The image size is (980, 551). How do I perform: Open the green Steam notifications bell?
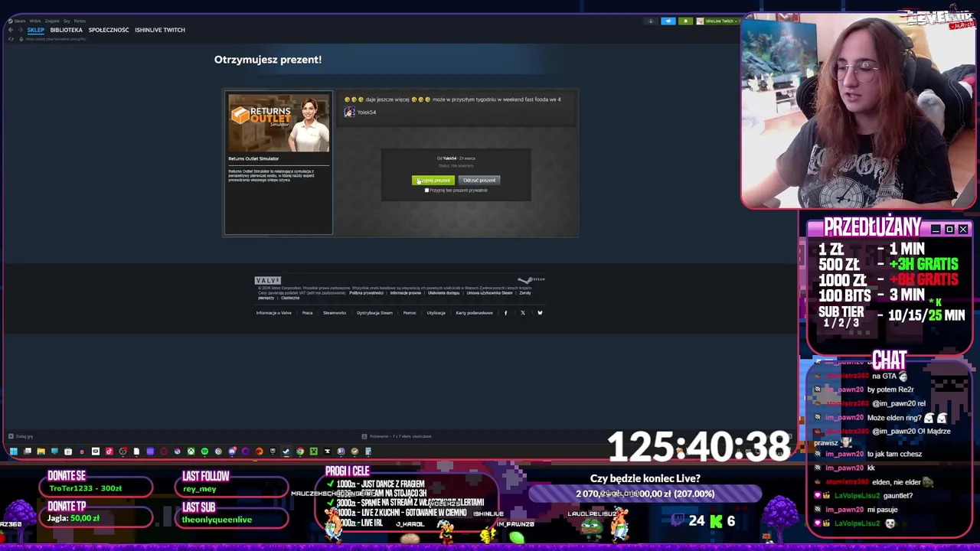click(x=685, y=21)
